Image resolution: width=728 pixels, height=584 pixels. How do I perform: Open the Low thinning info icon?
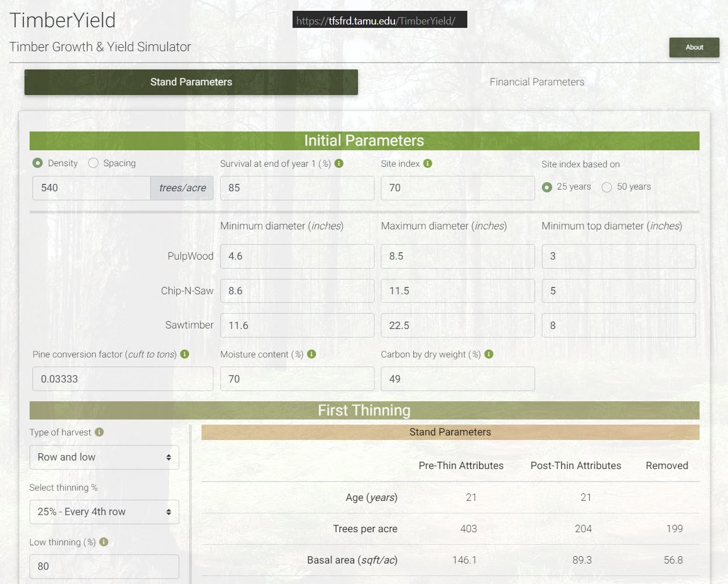tap(104, 542)
